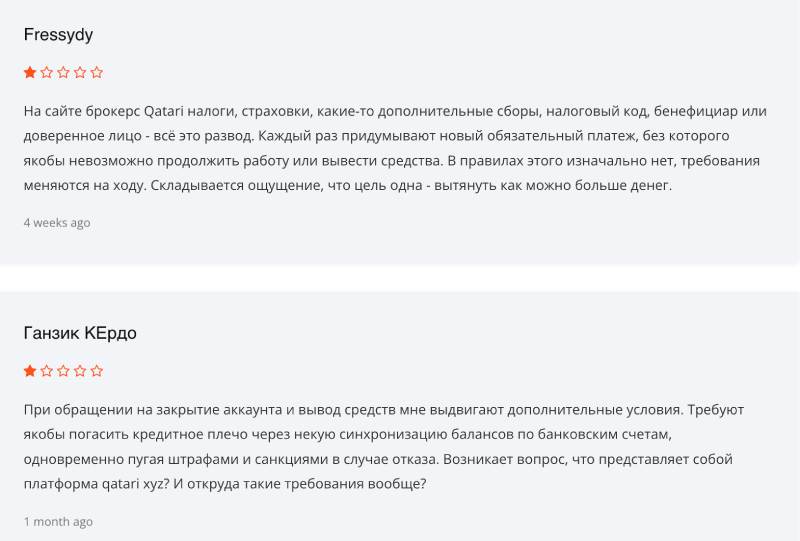Click the third star in Ганзик КЕрдо's rating
Image resolution: width=800 pixels, height=541 pixels.
click(63, 371)
